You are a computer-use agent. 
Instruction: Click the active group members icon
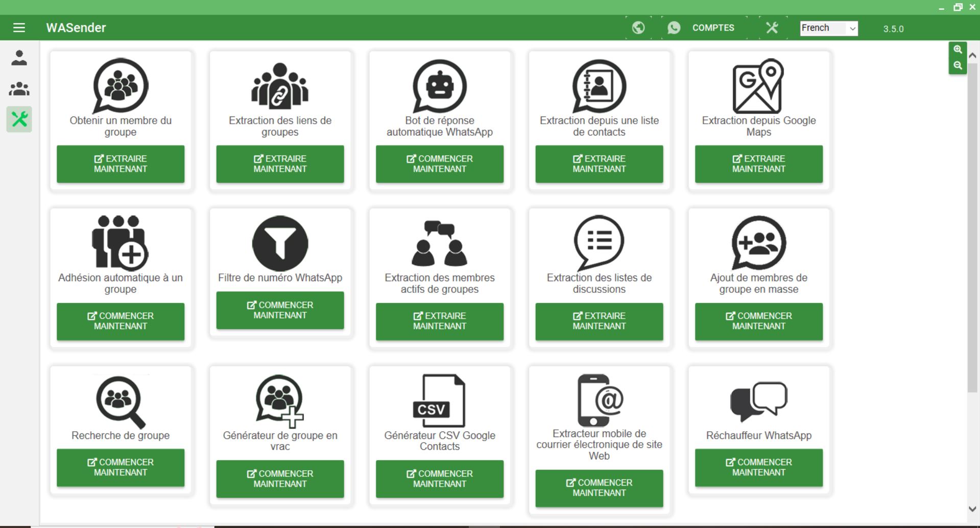coord(439,243)
